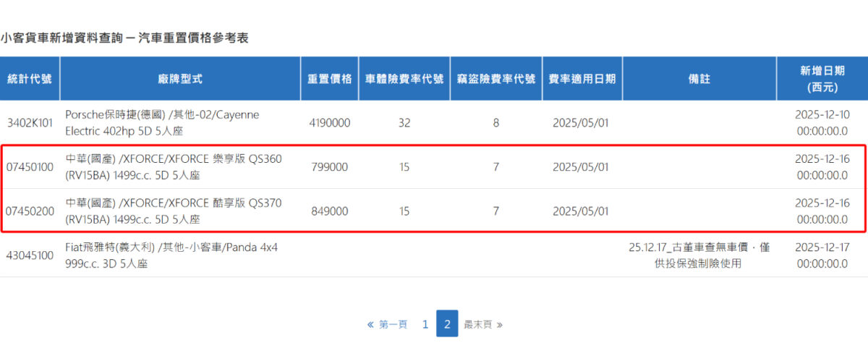Click the 小客貨車新增資料查詢 page heading
Image resolution: width=868 pixels, height=351 pixels.
[x=124, y=38]
